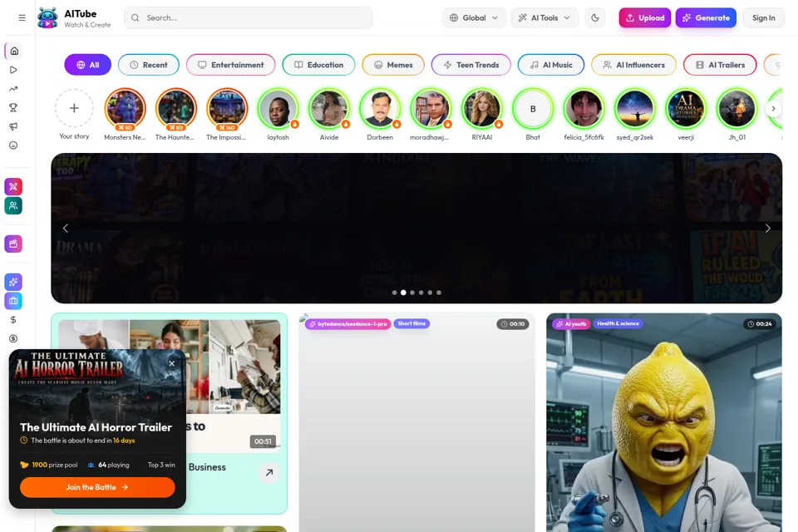Open the angry lemon doctor video thumbnail
798x532 pixels.
(x=664, y=422)
